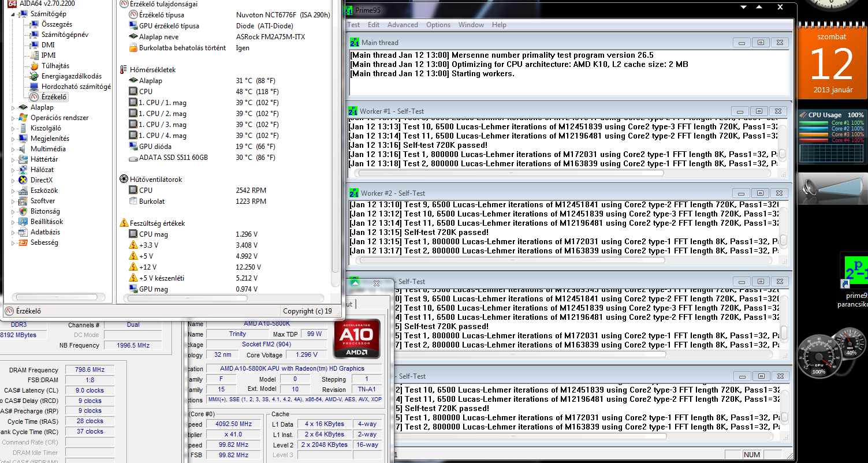868x463 pixels.
Task: Open Beállítások configuration icon
Action: (x=23, y=222)
